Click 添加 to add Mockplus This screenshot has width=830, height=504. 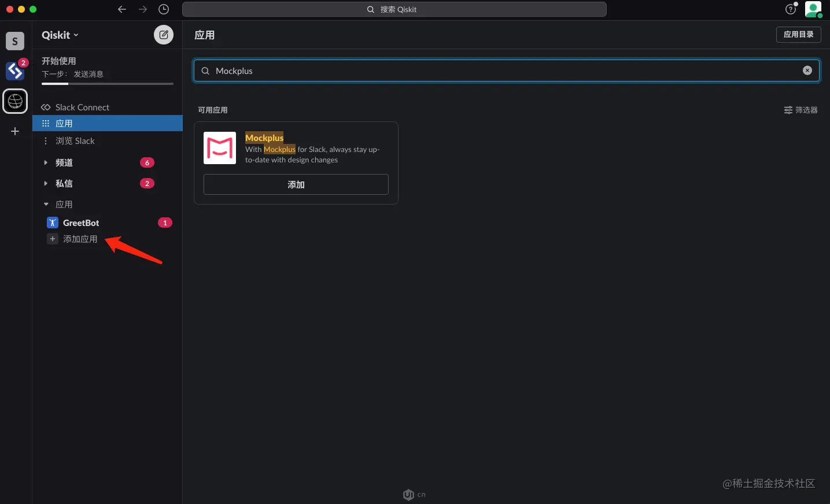[296, 184]
